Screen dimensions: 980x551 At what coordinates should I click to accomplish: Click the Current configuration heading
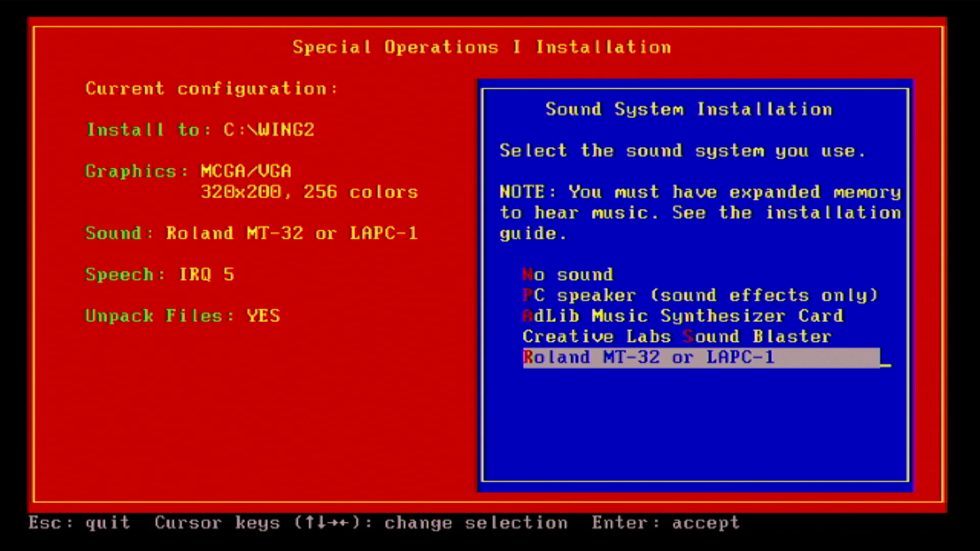click(x=211, y=89)
